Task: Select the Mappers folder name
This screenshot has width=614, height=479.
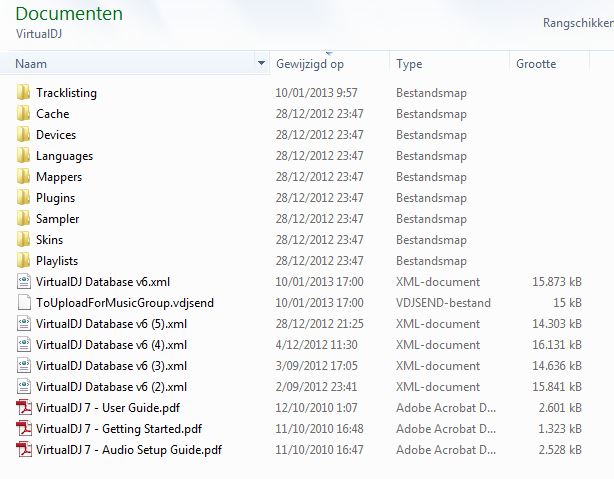Action: coord(59,177)
